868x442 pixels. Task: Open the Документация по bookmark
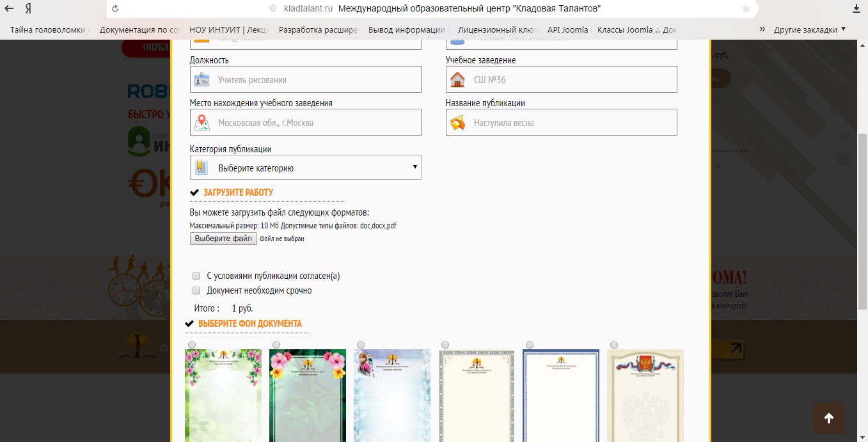pos(139,29)
